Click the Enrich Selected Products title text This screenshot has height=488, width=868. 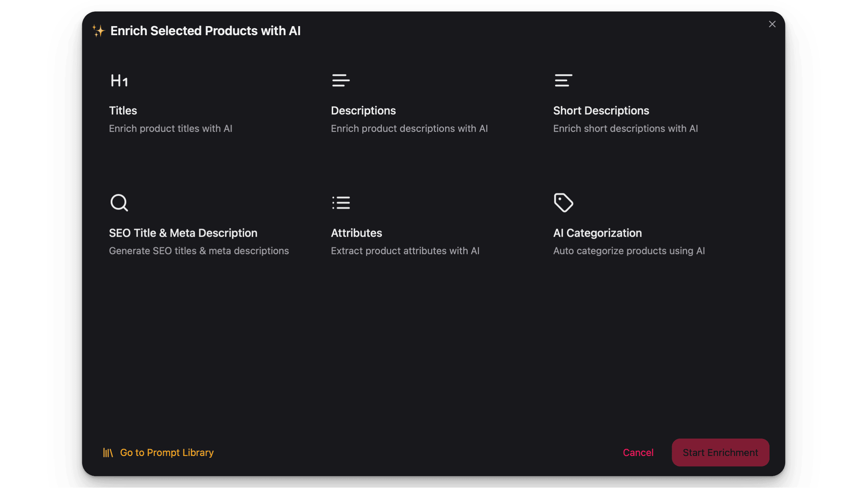coord(205,31)
